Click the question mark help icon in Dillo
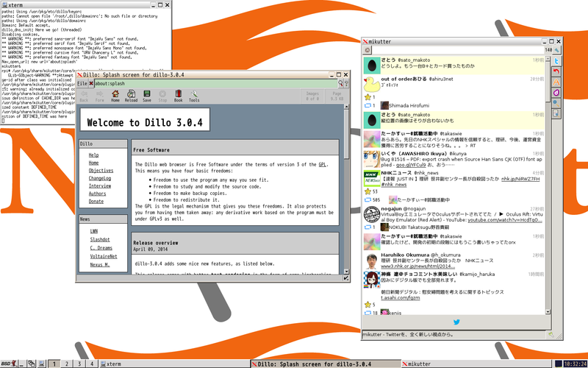Viewport: 588px width, 368px height. tap(346, 83)
